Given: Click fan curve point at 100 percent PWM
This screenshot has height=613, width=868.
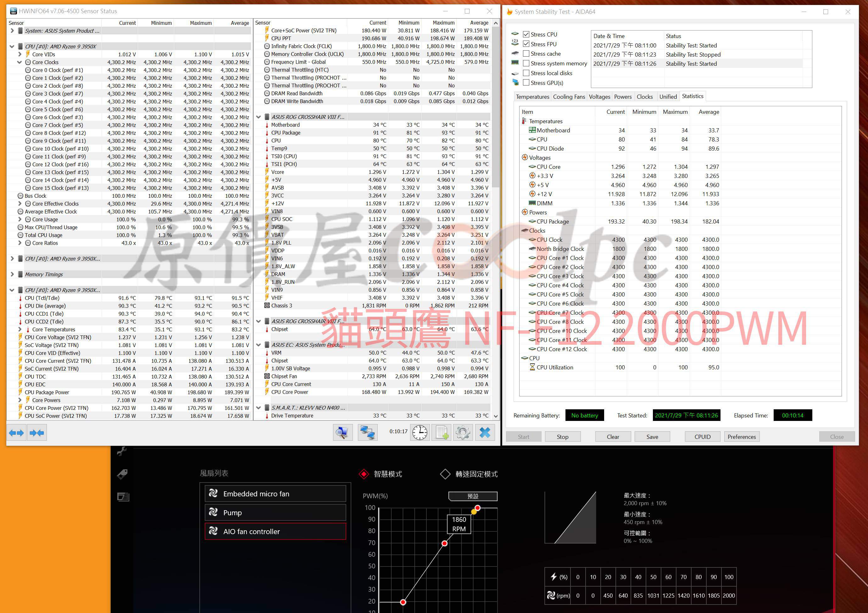Looking at the screenshot, I should click(x=477, y=508).
